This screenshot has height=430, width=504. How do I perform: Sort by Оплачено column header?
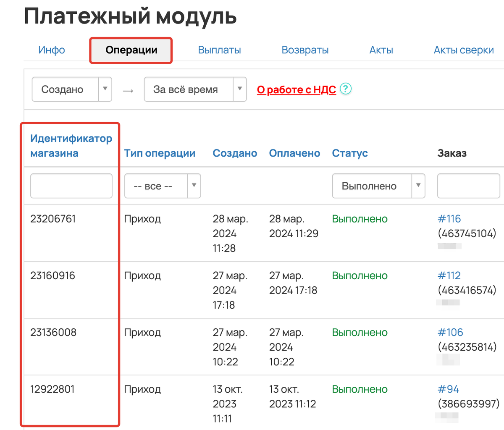[x=294, y=153]
